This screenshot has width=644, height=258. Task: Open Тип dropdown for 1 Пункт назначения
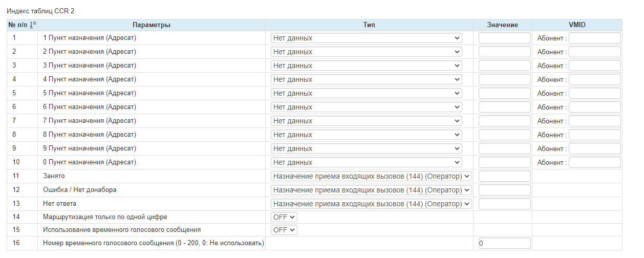pos(366,38)
